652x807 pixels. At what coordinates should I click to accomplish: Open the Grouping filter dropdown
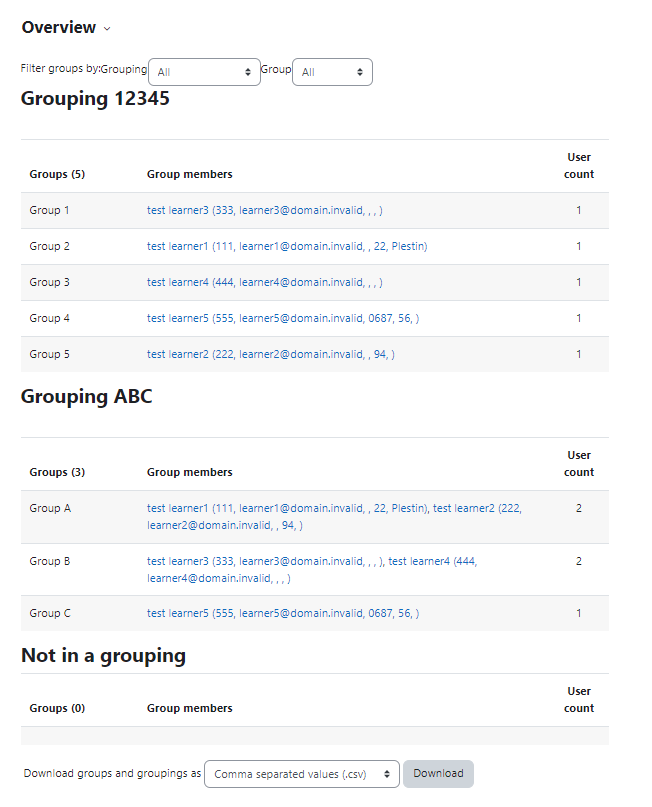click(x=204, y=72)
